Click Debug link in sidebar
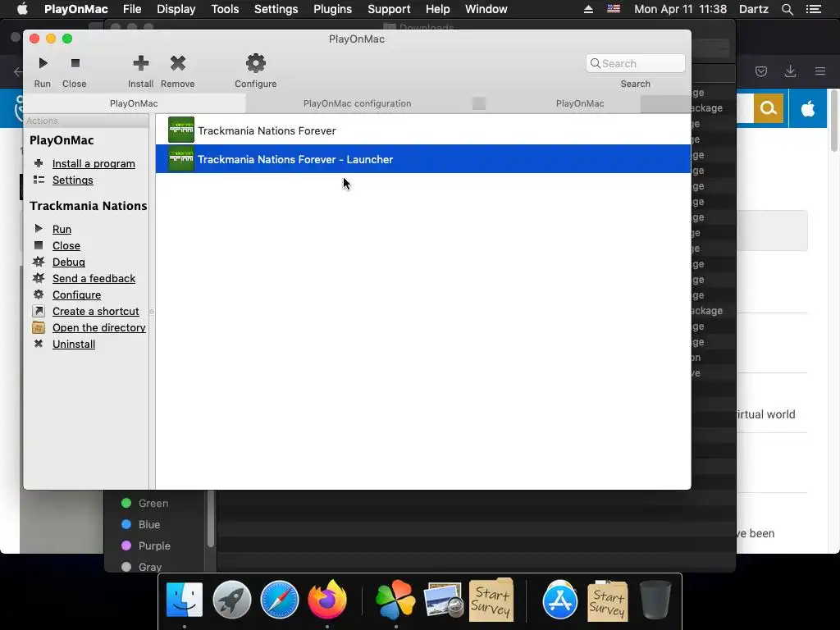Viewport: 840px width, 630px height. point(69,262)
